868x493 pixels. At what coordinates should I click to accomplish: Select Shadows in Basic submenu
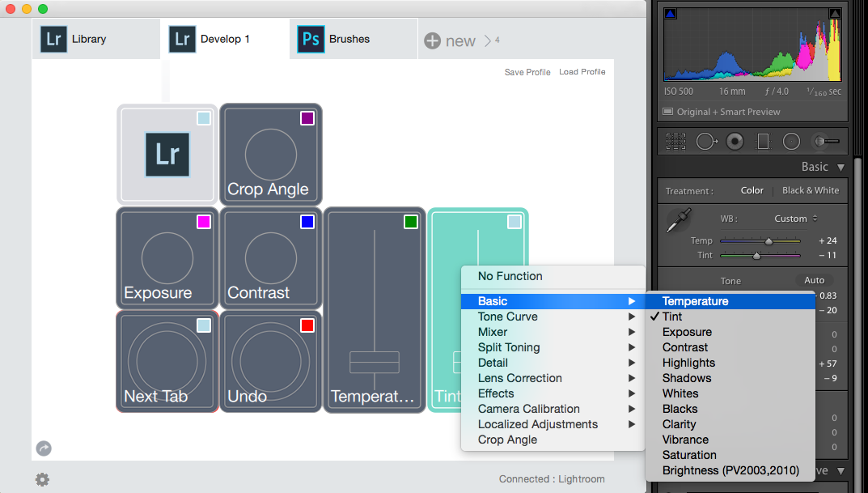[730, 378]
